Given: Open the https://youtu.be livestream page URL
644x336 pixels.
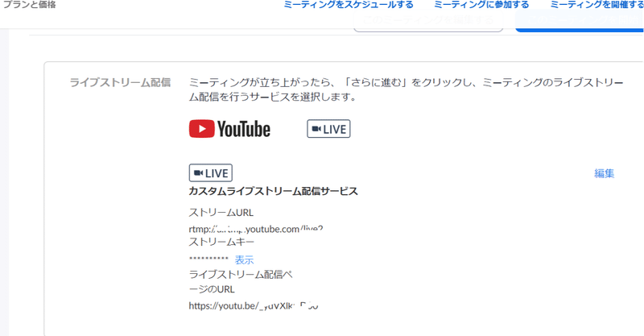Looking at the screenshot, I should coord(254,305).
